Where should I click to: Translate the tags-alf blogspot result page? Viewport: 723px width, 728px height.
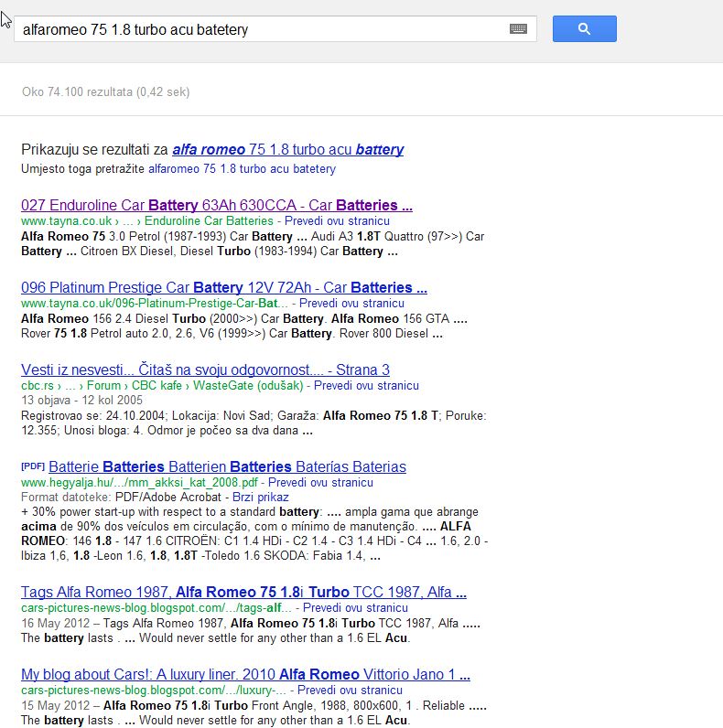(x=355, y=608)
